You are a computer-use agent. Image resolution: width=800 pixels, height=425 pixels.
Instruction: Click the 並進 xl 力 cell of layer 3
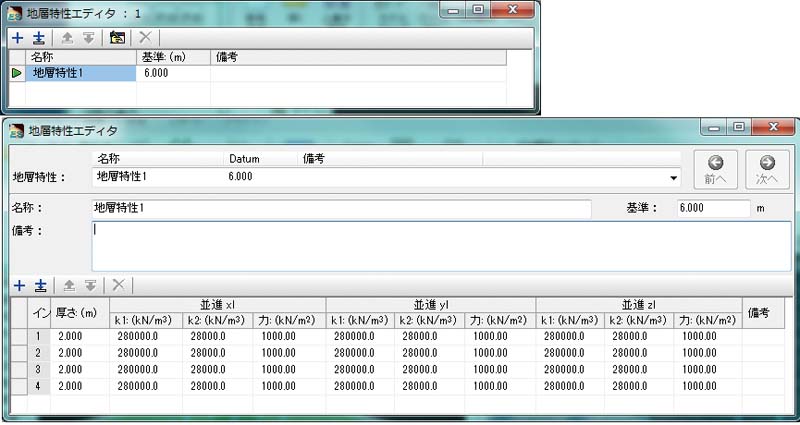pyautogui.click(x=289, y=370)
